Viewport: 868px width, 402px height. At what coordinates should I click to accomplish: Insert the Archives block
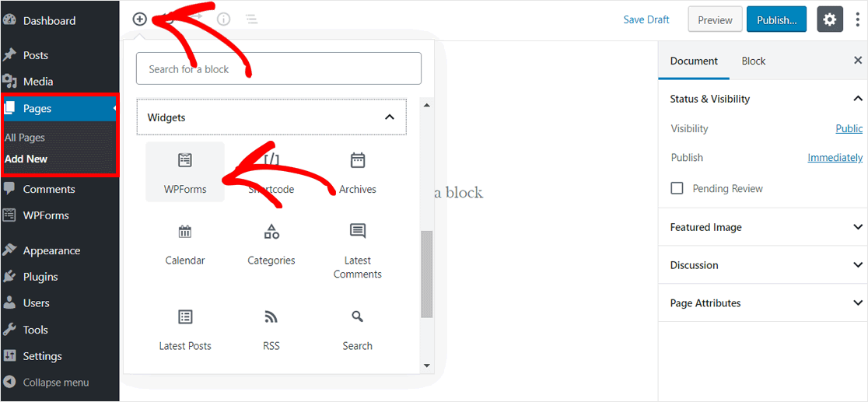[x=358, y=172]
